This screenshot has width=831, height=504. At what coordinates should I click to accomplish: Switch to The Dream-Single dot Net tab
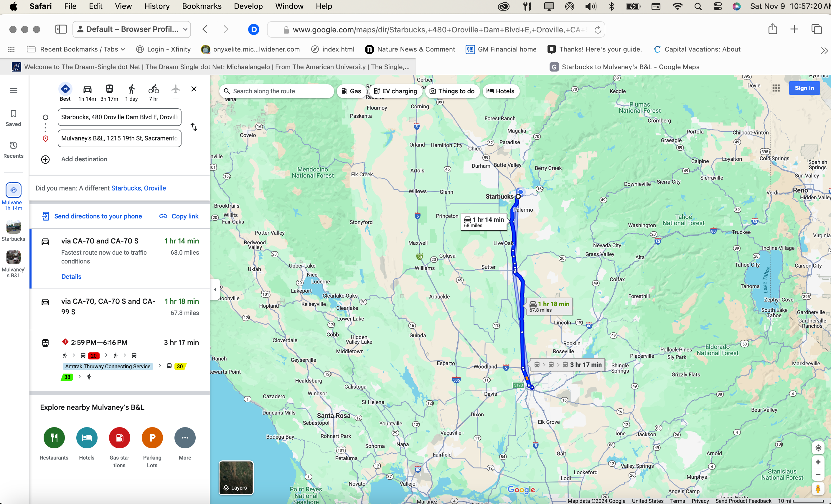click(208, 67)
